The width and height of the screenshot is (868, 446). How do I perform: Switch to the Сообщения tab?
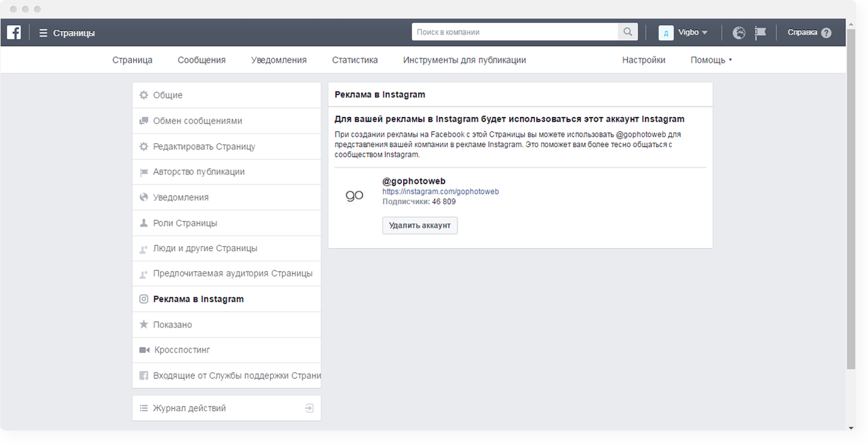tap(202, 60)
